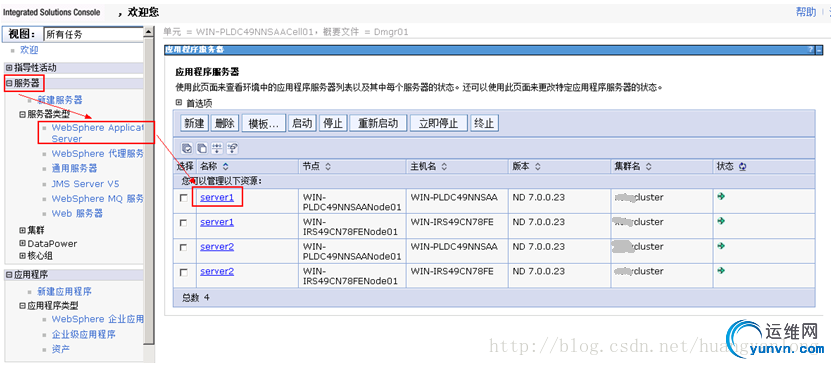Screen dimensions: 831x366
Task: Collapse 应用程序 section
Action: [x=9, y=274]
